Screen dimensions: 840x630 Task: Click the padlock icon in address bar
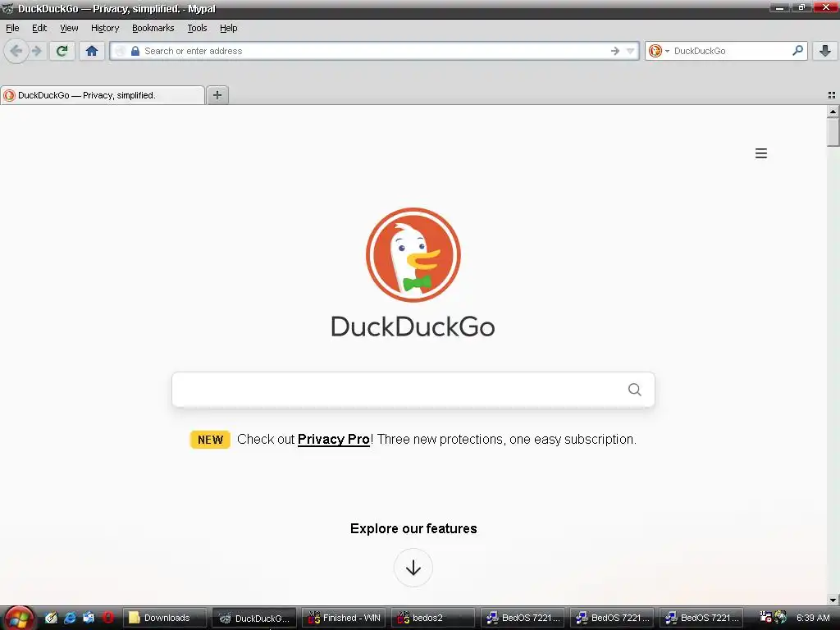pos(135,51)
